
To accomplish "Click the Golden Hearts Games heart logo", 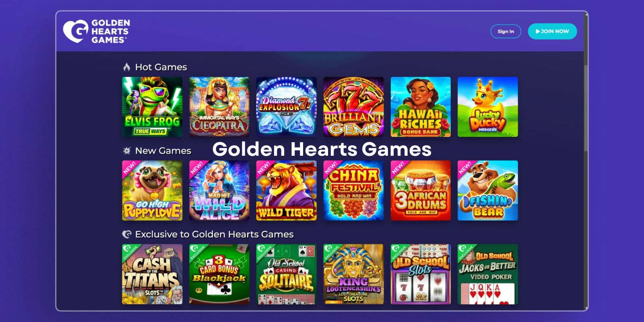I will pyautogui.click(x=75, y=31).
